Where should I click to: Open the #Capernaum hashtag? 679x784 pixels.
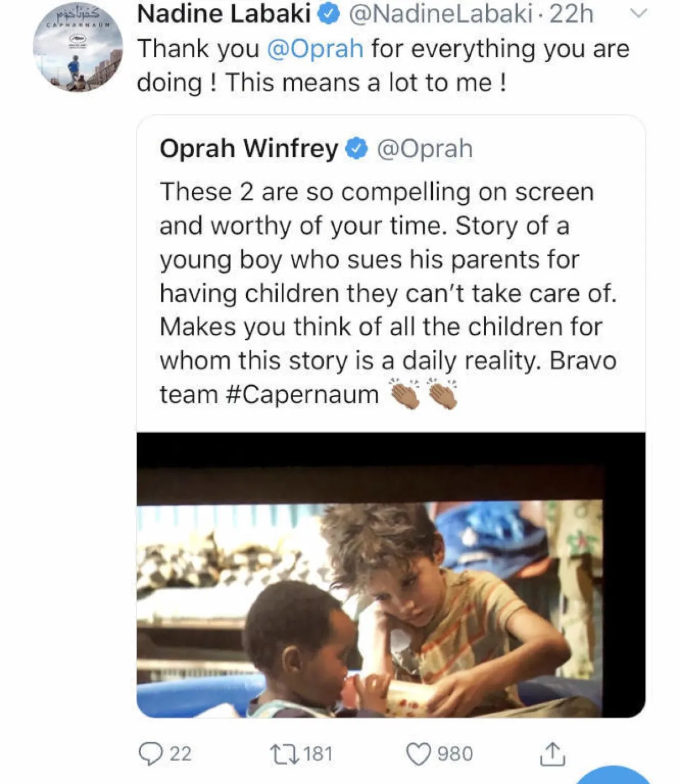click(x=302, y=394)
